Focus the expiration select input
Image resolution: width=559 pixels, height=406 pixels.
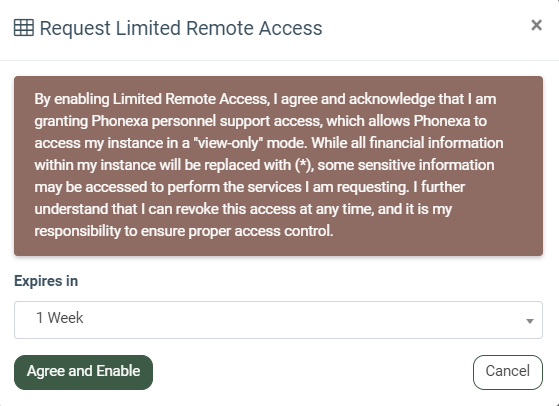[x=278, y=320]
